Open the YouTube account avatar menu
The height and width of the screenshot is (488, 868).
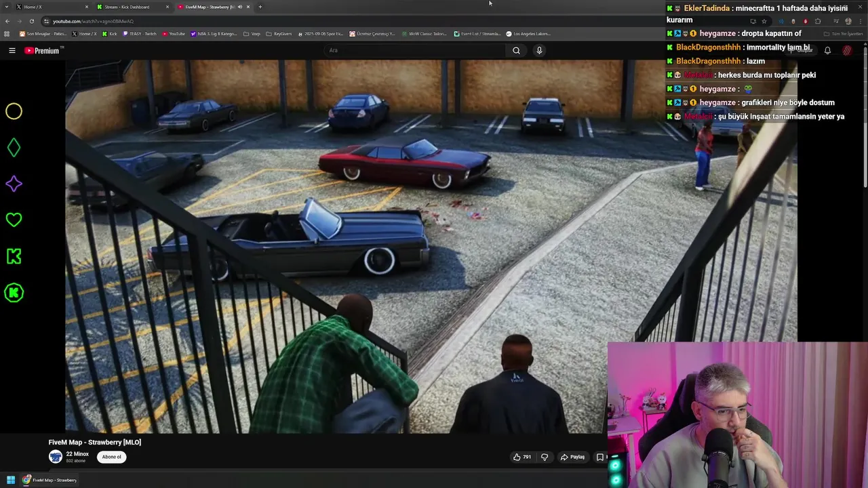click(x=847, y=50)
